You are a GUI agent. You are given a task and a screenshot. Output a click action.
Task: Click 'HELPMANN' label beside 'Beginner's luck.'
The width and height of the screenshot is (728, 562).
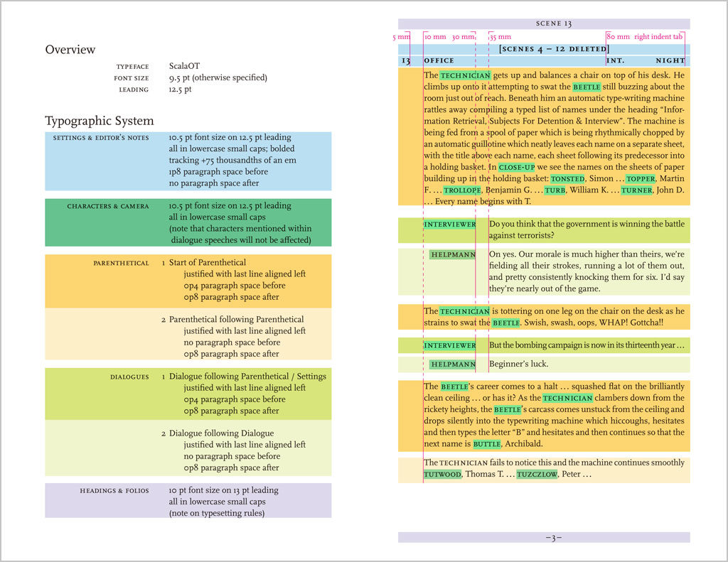point(453,364)
